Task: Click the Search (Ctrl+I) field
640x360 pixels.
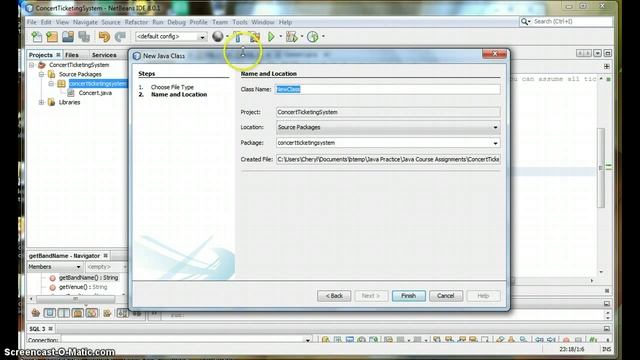Action: [571, 21]
